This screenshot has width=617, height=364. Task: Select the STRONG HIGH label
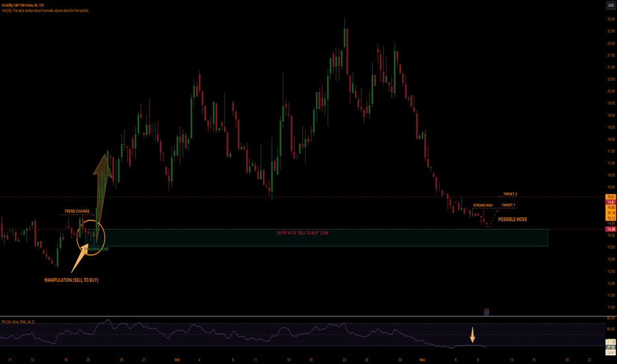point(483,205)
